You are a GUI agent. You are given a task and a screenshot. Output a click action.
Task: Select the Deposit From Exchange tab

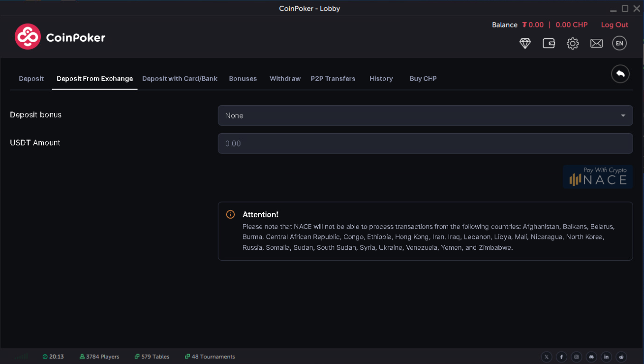click(x=95, y=79)
